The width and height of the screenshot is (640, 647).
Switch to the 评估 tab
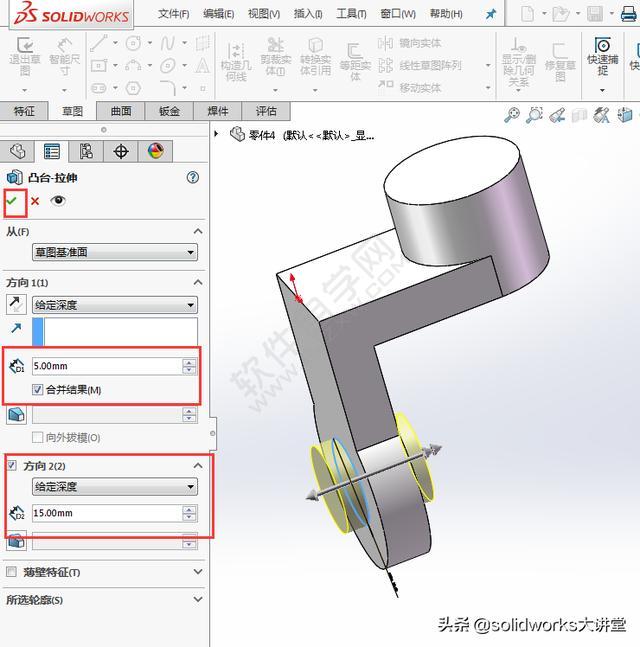266,111
